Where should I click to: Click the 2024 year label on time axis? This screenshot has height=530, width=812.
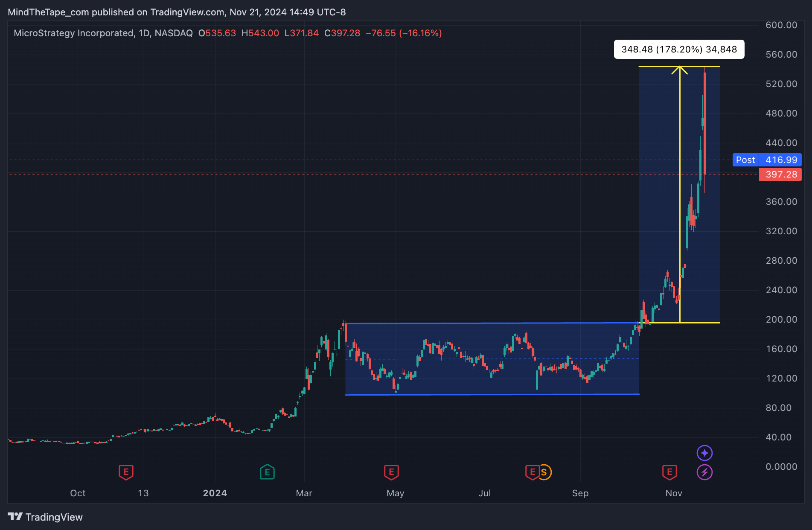point(215,493)
